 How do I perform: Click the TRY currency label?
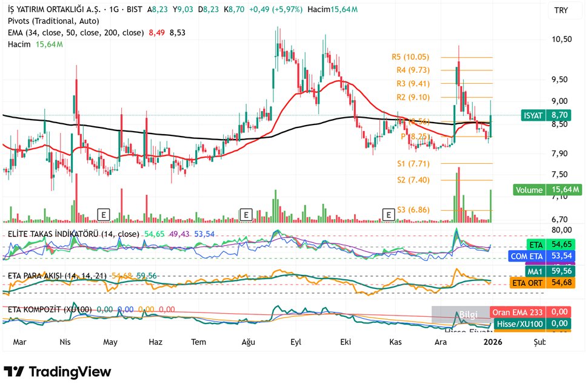(561, 10)
